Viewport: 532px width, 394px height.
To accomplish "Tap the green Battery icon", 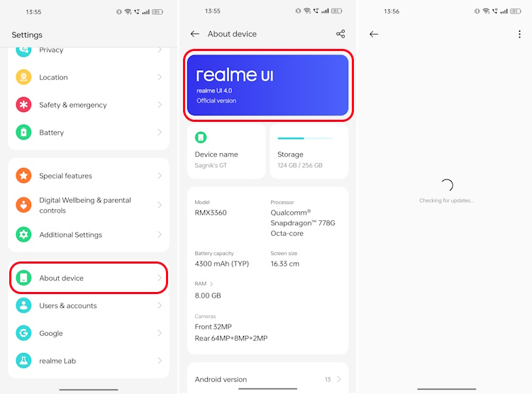I will 23,133.
